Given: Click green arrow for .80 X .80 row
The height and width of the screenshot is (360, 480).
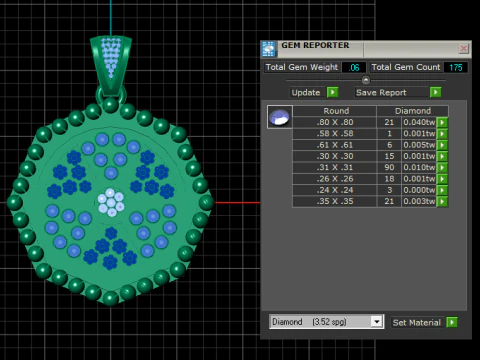Looking at the screenshot, I should (x=442, y=122).
